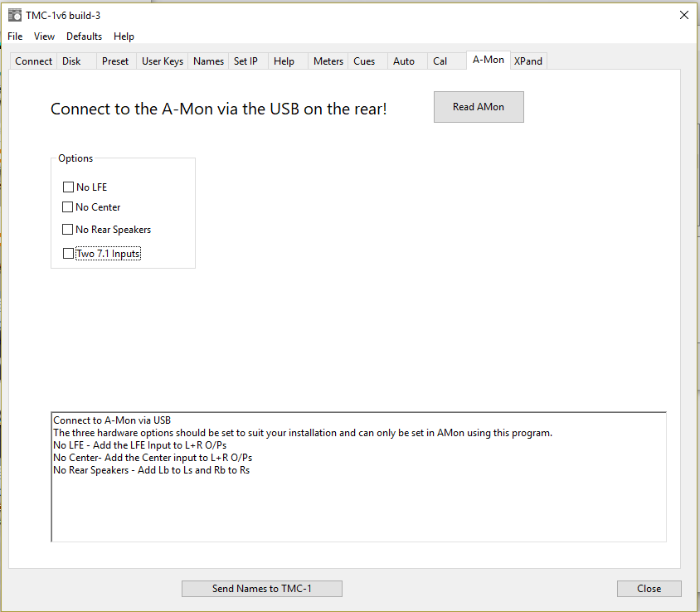700x612 pixels.
Task: Select the A-Mon tab
Action: pyautogui.click(x=489, y=60)
